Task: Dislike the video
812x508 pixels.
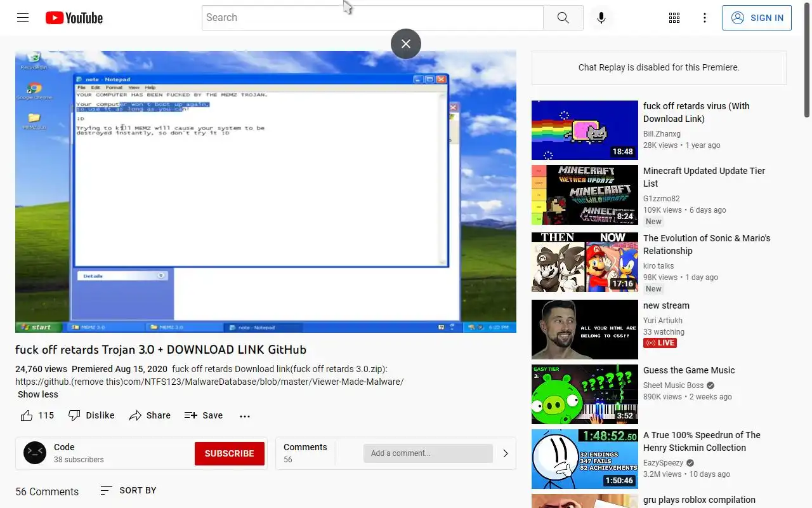Action: 91,415
